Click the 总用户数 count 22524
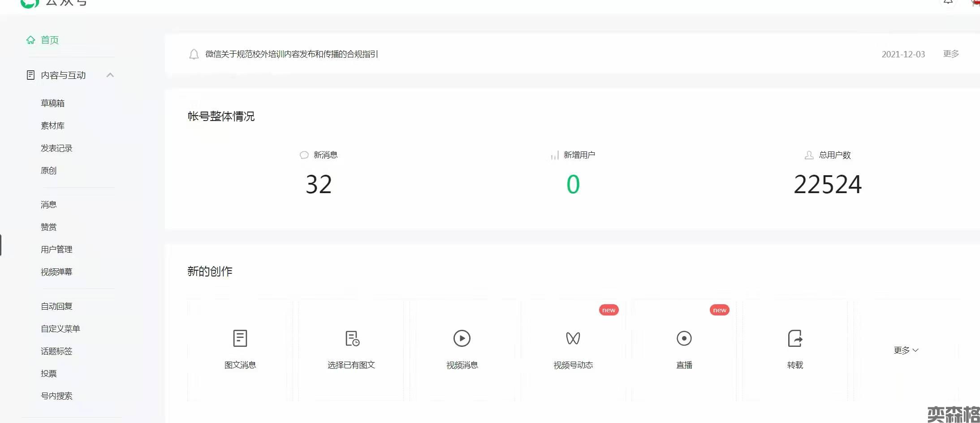 click(x=828, y=184)
